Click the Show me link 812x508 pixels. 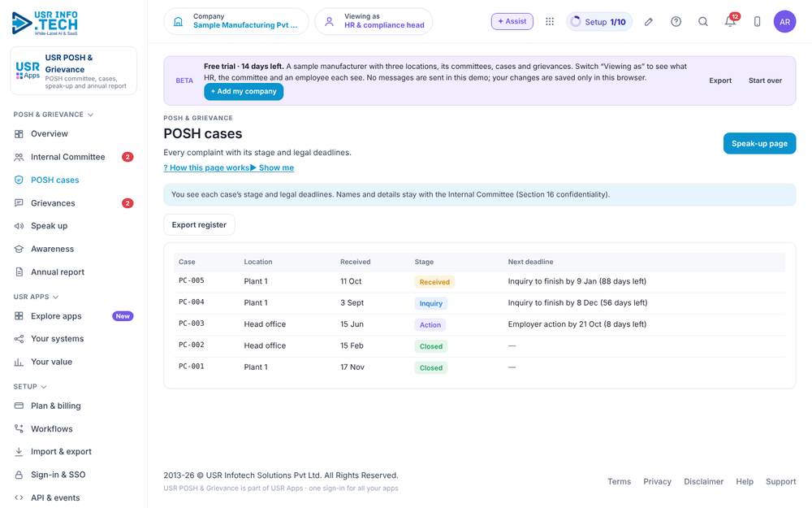(272, 168)
